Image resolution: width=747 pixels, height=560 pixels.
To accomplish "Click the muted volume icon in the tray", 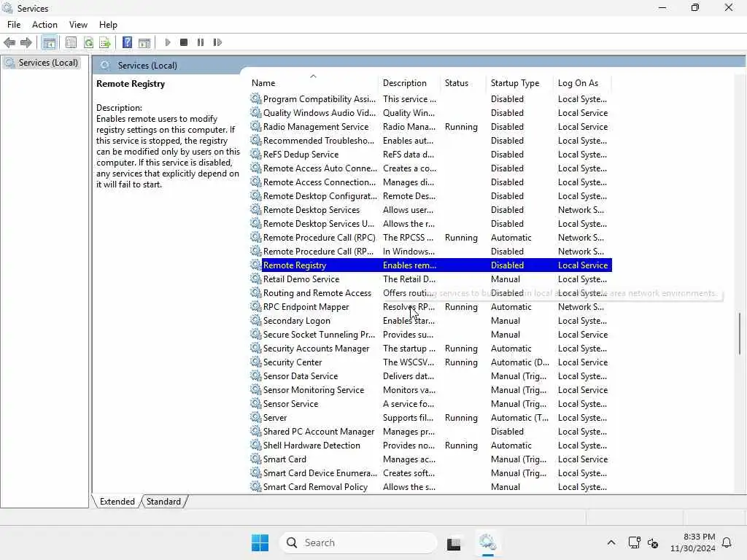I will (x=653, y=542).
